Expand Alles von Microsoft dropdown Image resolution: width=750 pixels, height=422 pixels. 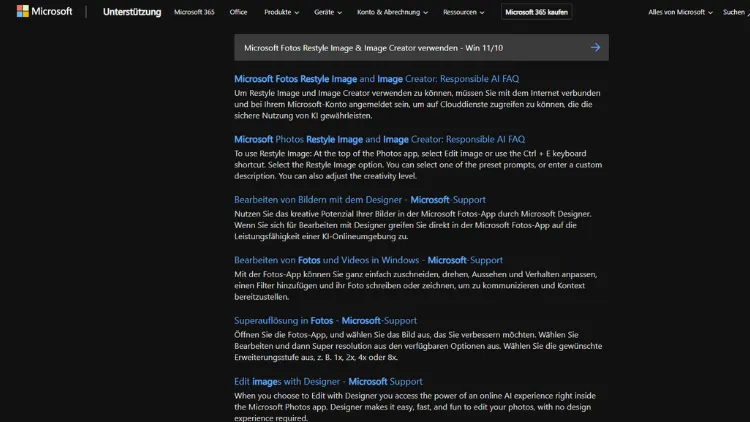pos(680,12)
